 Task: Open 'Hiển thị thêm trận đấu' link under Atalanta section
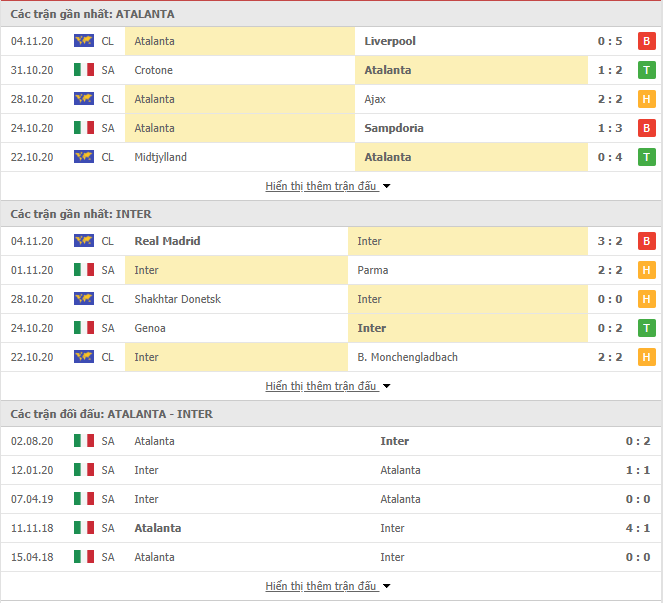pyautogui.click(x=321, y=186)
